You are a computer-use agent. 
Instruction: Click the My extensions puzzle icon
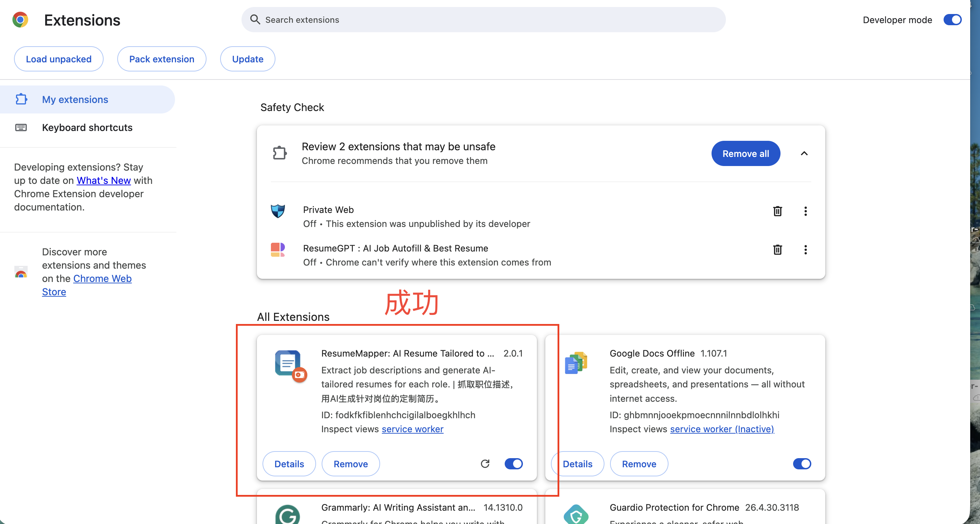21,99
